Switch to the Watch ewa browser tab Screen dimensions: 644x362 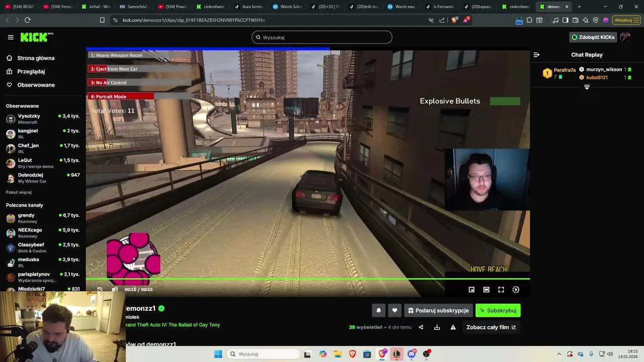(401, 7)
